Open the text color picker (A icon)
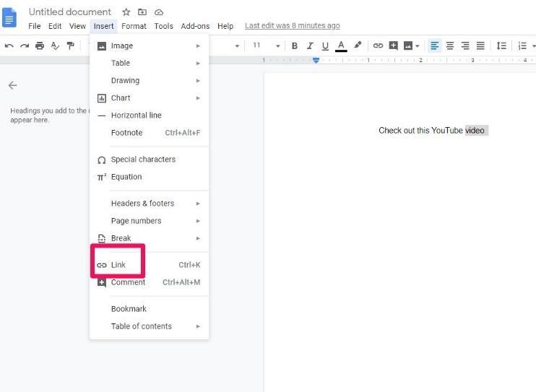Screen dimensions: 536x392 (x=341, y=45)
